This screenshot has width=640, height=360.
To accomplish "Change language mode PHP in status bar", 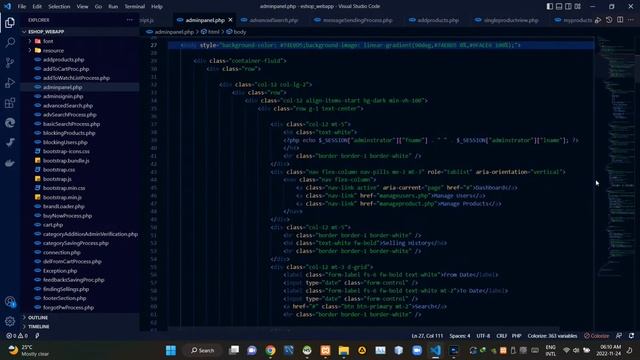I will coord(517,336).
